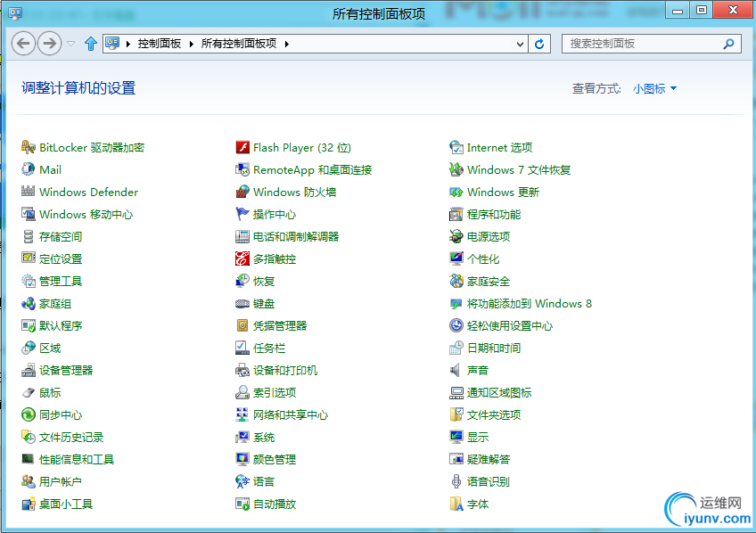This screenshot has width=756, height=533.
Task: Open the recent locations dropdown arrow
Action: click(x=71, y=44)
